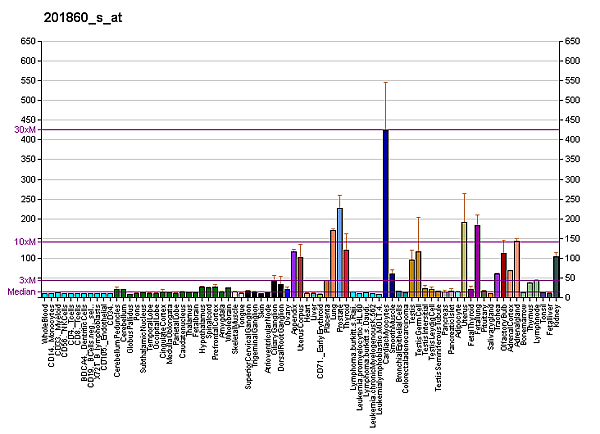Click the WholeBlood axis label

pyautogui.click(x=46, y=325)
